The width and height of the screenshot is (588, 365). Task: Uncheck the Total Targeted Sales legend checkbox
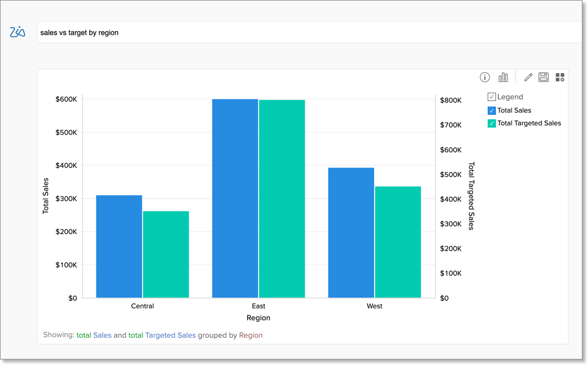click(x=492, y=123)
